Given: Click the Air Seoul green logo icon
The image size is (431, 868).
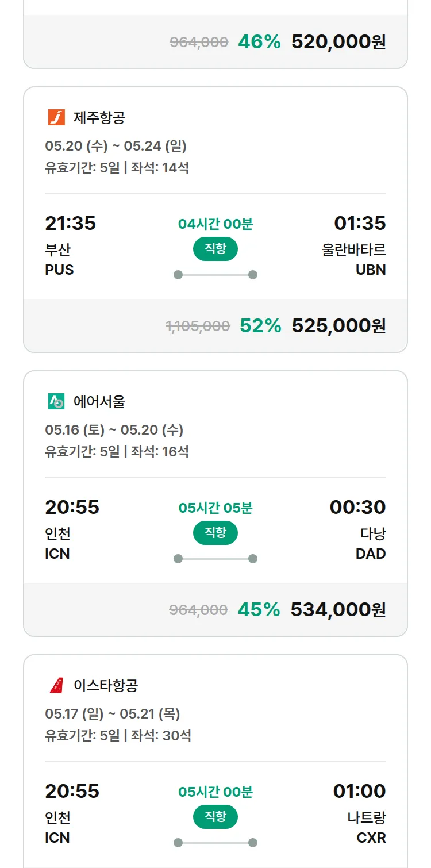Looking at the screenshot, I should [x=56, y=401].
